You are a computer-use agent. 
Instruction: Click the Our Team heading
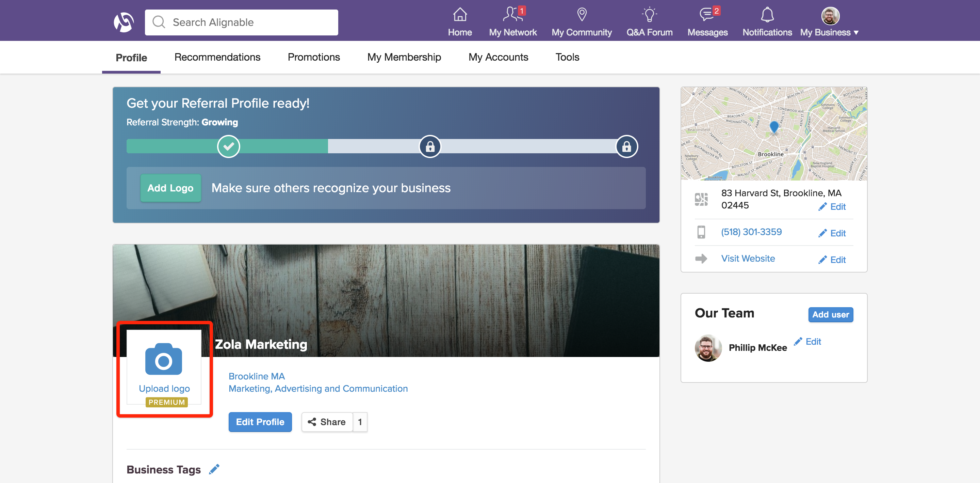724,313
